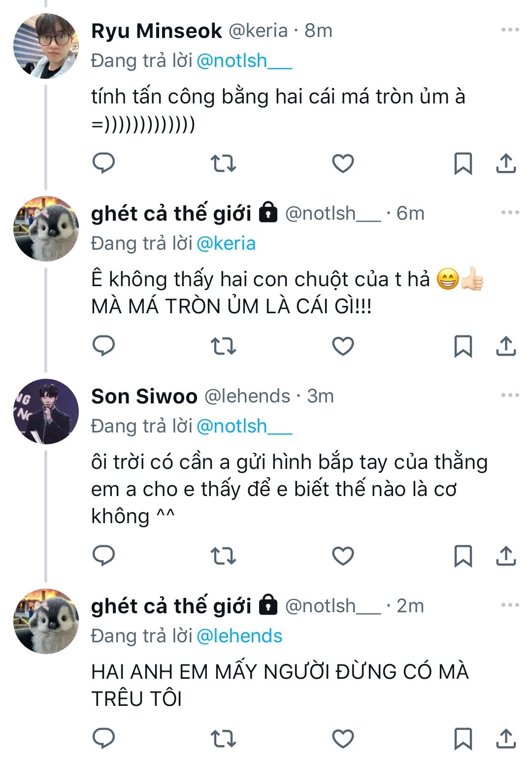Open more options on the 2m tweet
The image size is (532, 763).
coord(510,605)
